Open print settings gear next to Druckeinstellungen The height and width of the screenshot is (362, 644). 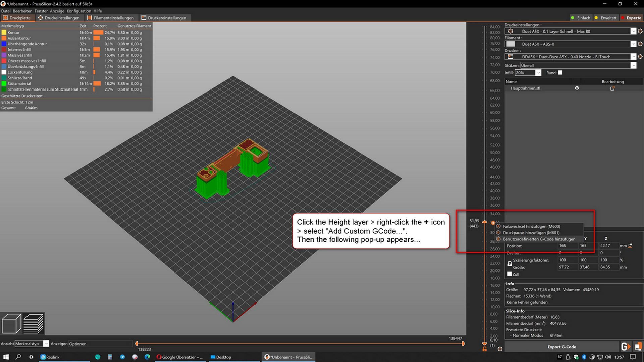(640, 31)
